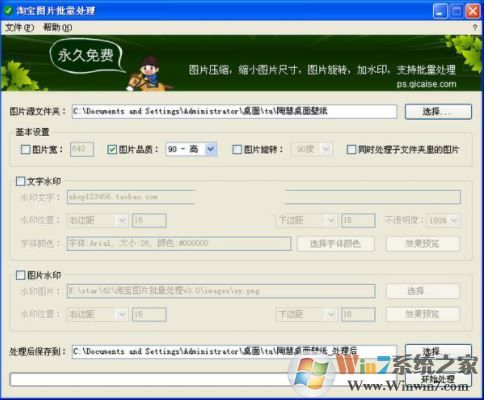Image resolution: width=485 pixels, height=400 pixels.
Task: Click 选择 button for watermark image
Action: pos(423,291)
